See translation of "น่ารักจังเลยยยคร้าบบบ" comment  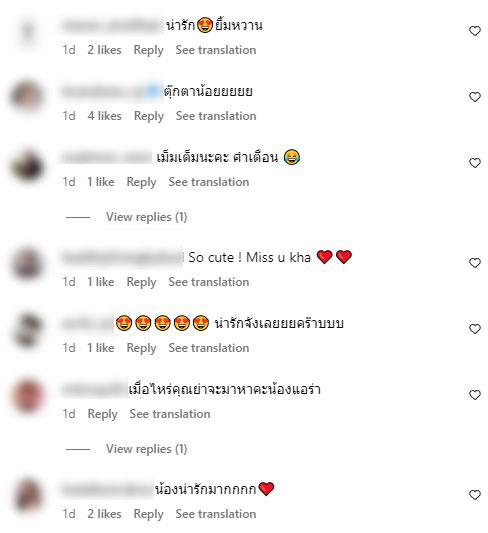[x=209, y=348]
